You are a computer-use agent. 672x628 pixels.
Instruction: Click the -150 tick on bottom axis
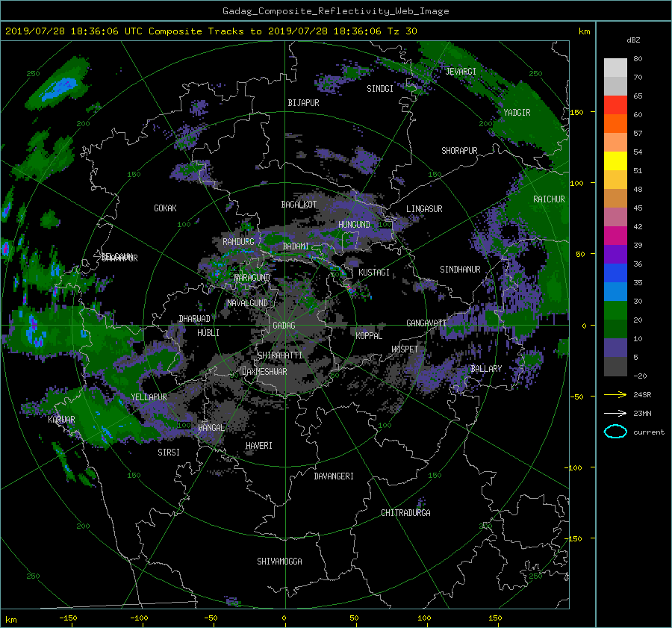(x=68, y=618)
